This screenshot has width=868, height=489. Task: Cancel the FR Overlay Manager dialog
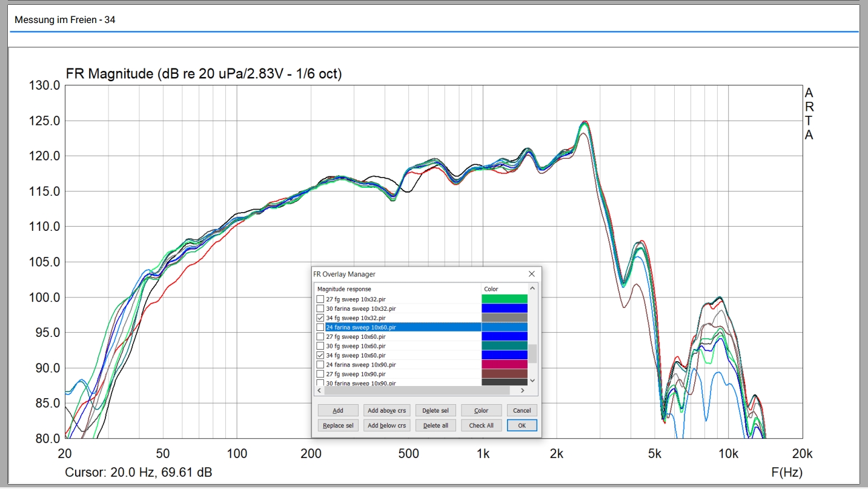[522, 410]
